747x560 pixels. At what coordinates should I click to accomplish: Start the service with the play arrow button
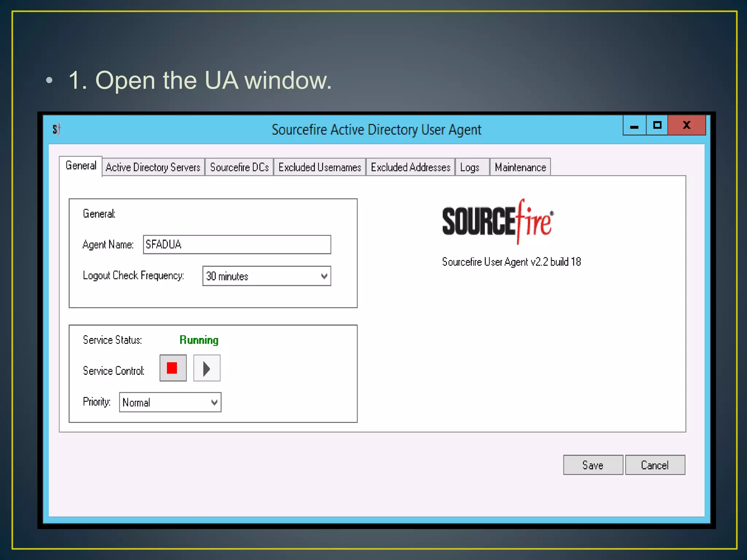click(x=207, y=368)
